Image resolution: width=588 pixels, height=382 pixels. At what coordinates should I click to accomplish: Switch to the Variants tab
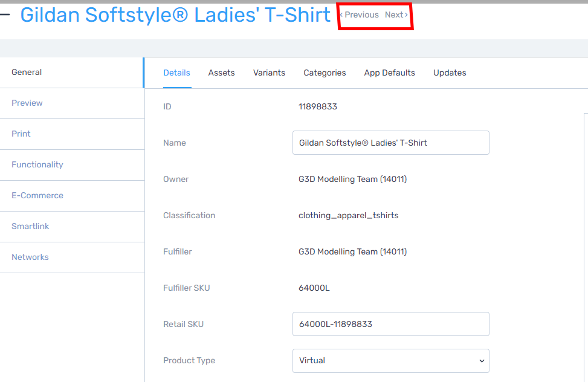[x=269, y=73]
